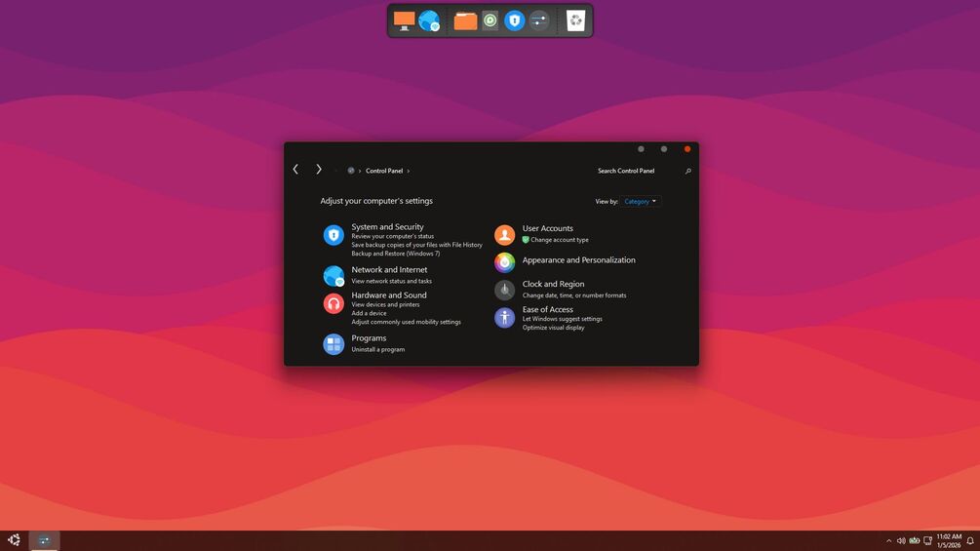Click the search magnifier in Control Panel
Viewport: 980px width, 551px height.
point(688,172)
